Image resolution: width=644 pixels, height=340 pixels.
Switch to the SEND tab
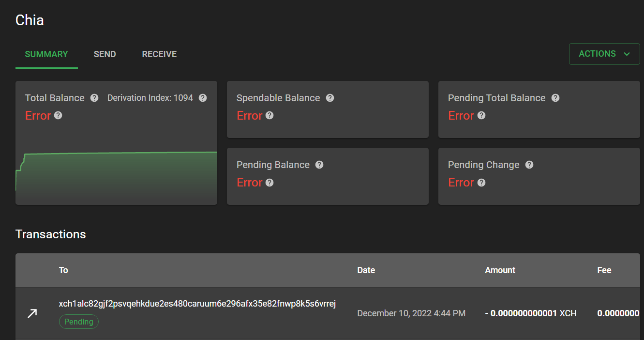click(105, 54)
